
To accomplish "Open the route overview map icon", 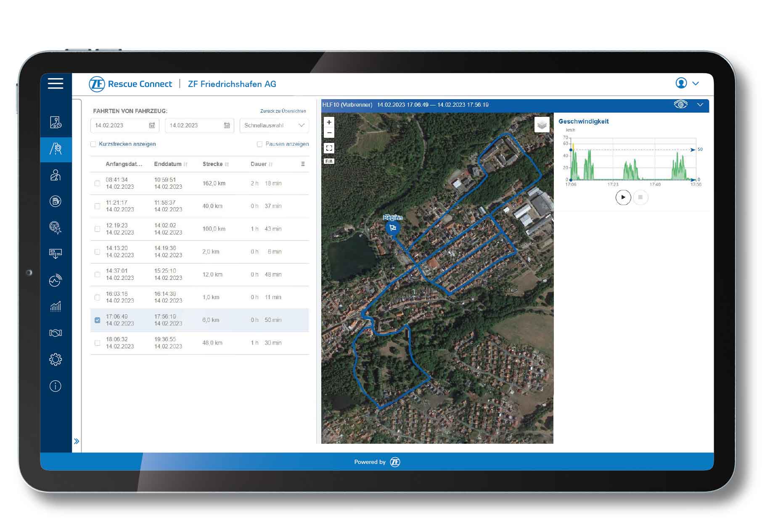I will (56, 123).
